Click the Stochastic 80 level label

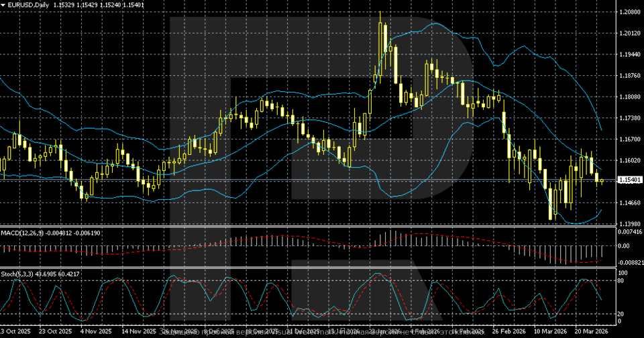pos(622,281)
